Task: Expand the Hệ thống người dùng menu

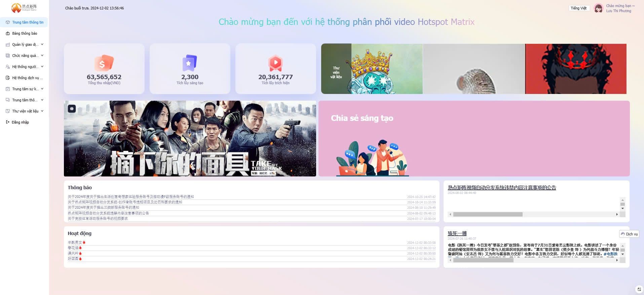Action: (42, 67)
